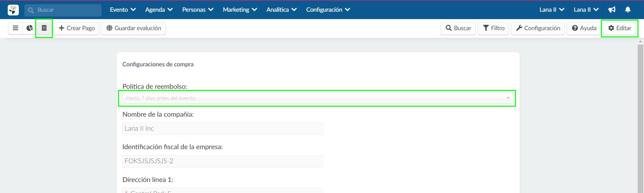
Task: Click the Editar gear button
Action: tap(619, 28)
